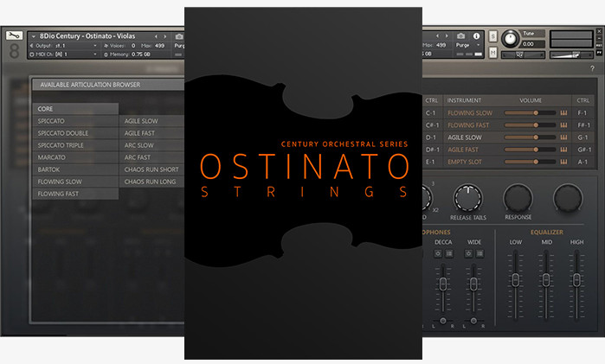This screenshot has width=605, height=364.
Task: Click MID equalizer fader
Action: [546, 280]
